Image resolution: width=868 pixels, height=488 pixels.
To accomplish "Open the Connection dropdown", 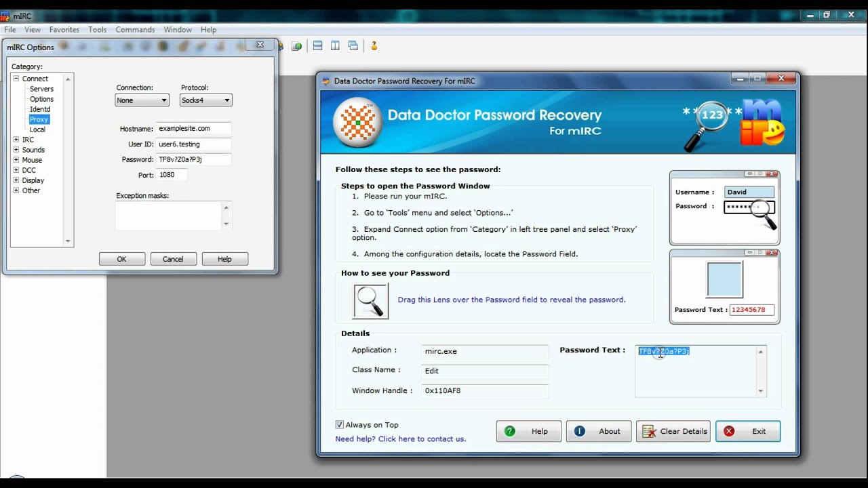I will tap(142, 100).
